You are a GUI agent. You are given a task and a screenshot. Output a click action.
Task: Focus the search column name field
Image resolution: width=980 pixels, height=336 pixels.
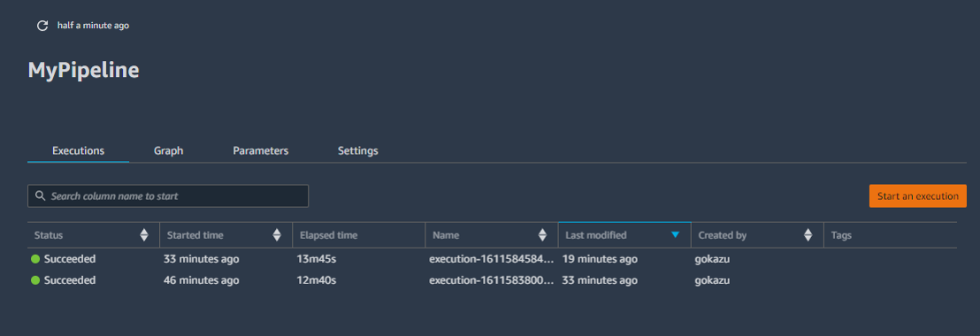click(x=168, y=196)
